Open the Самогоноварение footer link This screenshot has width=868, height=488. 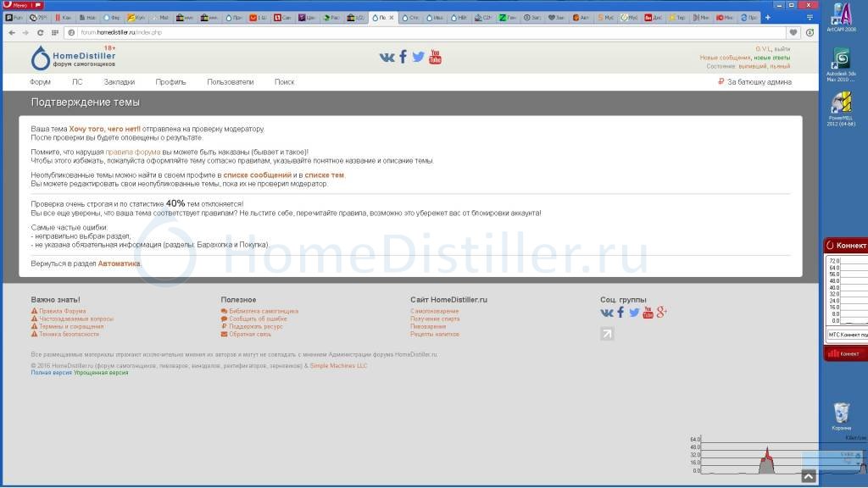[434, 311]
